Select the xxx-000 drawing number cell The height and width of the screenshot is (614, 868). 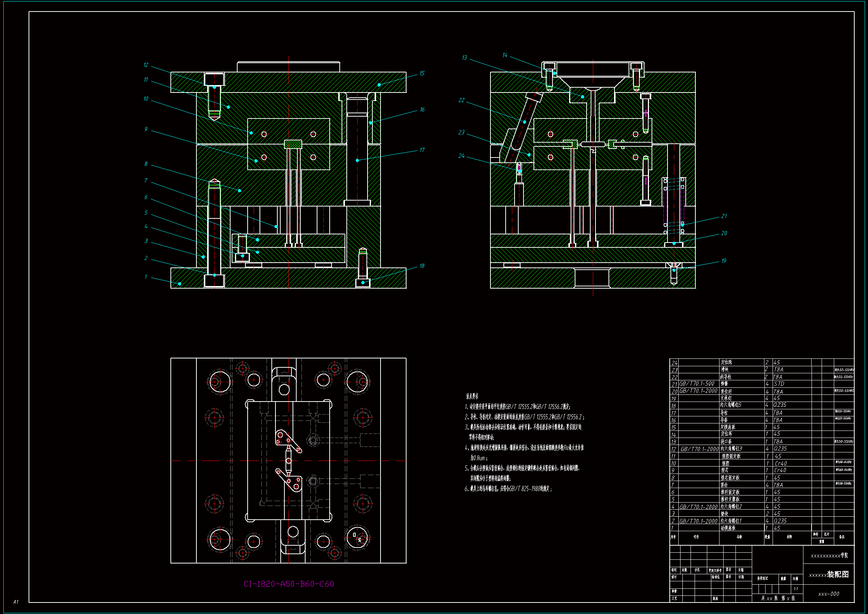[x=828, y=594]
